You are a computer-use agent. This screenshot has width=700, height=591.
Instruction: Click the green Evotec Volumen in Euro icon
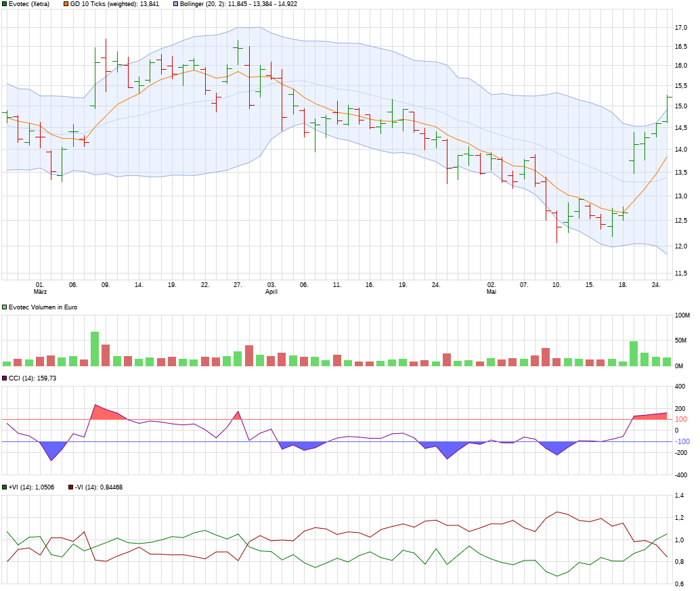[4, 307]
